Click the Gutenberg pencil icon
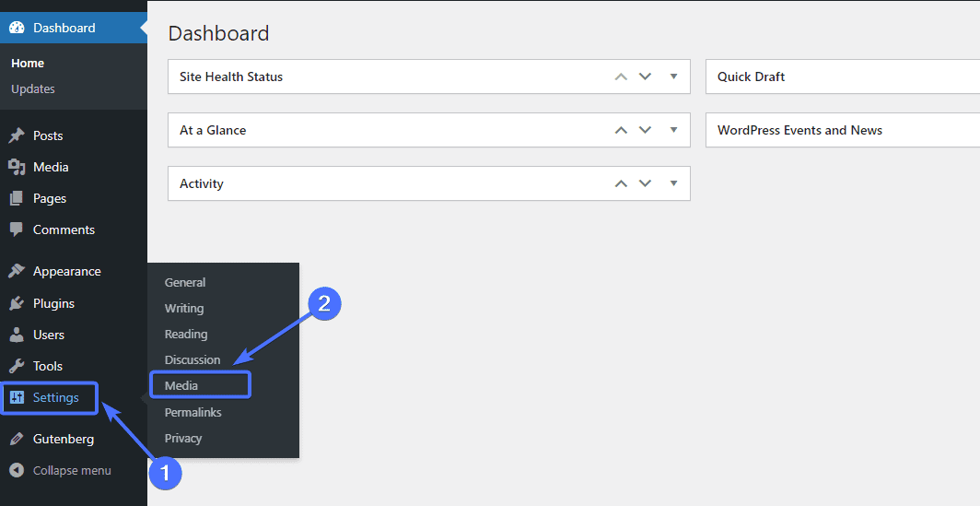Viewport: 980px width, 506px height. (x=17, y=439)
